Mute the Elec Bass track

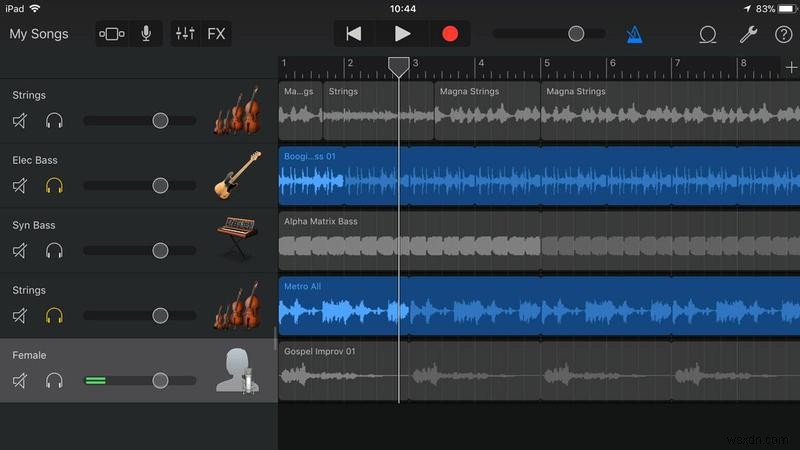coord(19,186)
